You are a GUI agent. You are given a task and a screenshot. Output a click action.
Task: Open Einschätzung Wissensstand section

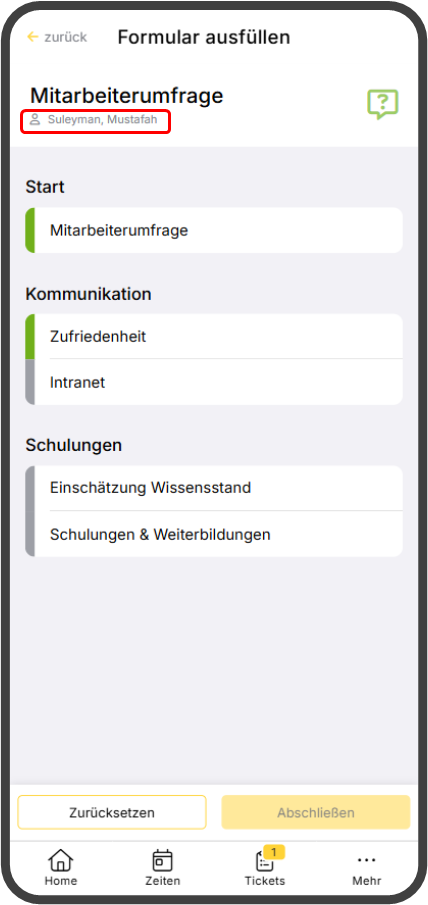(214, 488)
